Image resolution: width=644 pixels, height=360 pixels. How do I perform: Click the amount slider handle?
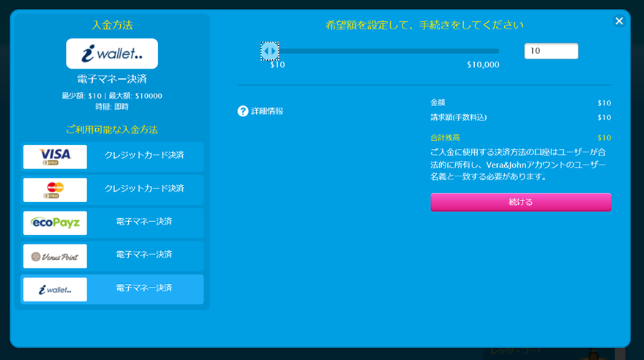[270, 51]
